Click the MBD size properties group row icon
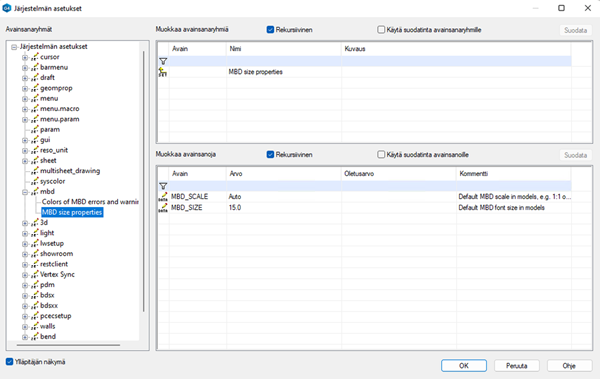The height and width of the screenshot is (379, 600). 163,72
